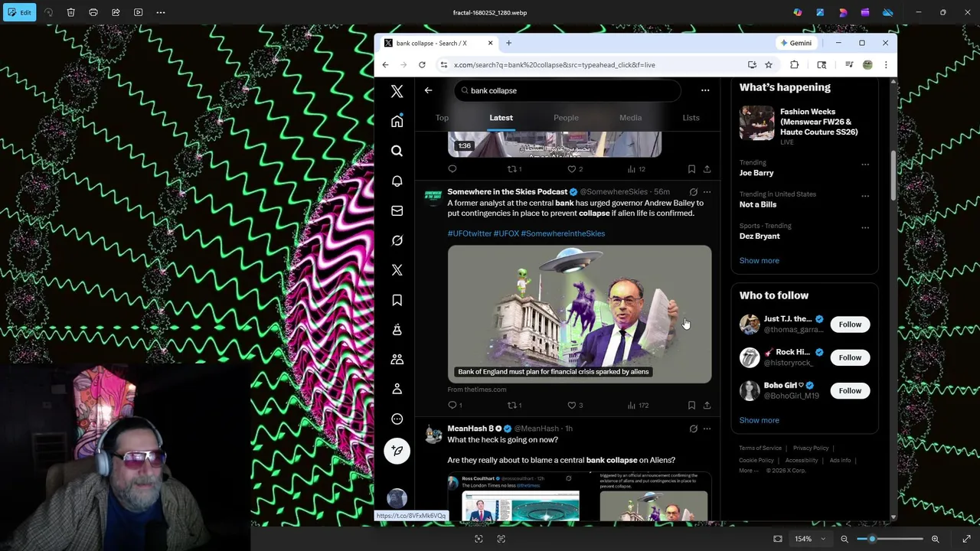Viewport: 980px width, 551px height.
Task: Click Show more under What's happening trends
Action: pyautogui.click(x=759, y=261)
